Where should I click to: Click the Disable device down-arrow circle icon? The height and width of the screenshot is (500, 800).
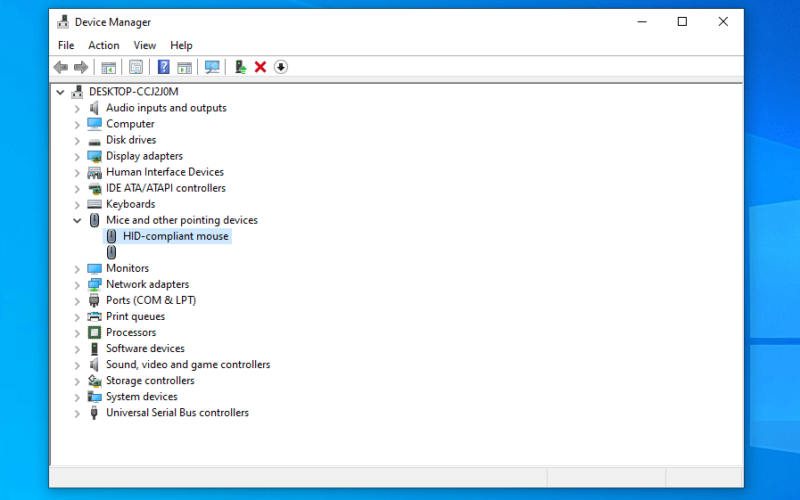(x=281, y=67)
